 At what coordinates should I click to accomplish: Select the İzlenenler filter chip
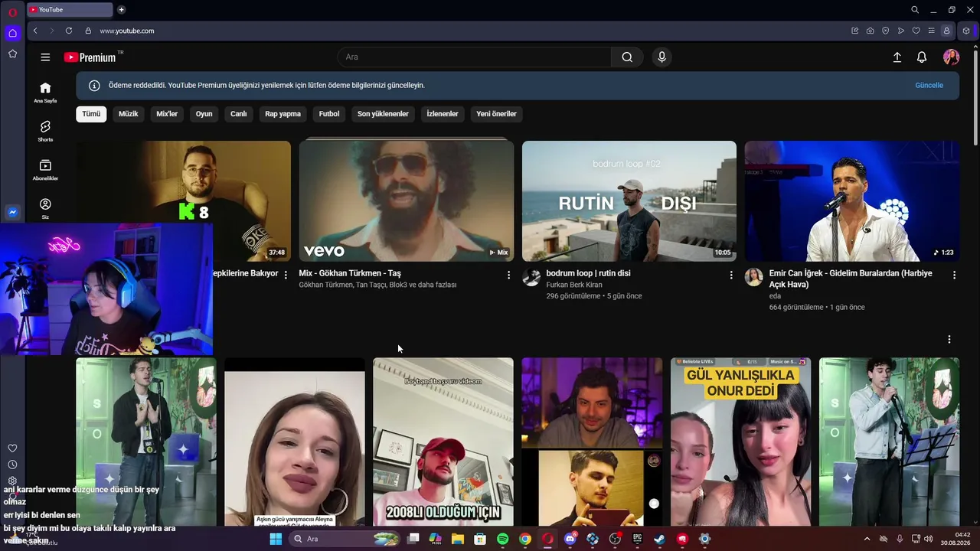tap(443, 114)
